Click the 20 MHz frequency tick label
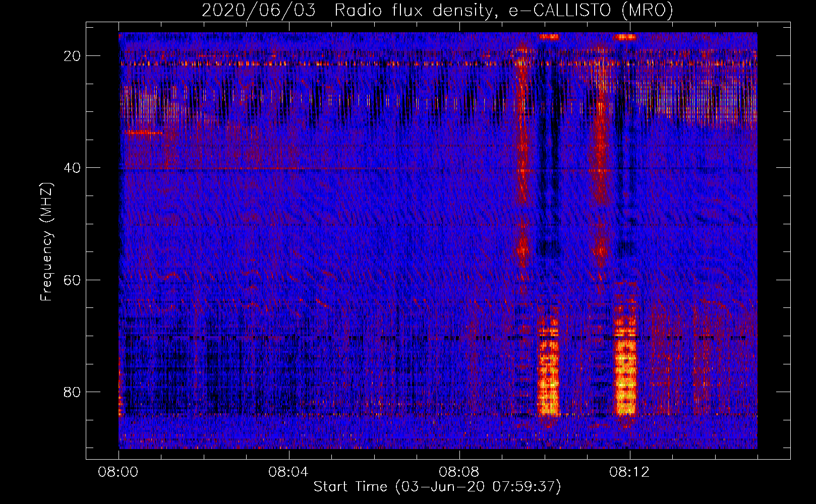 pos(73,56)
